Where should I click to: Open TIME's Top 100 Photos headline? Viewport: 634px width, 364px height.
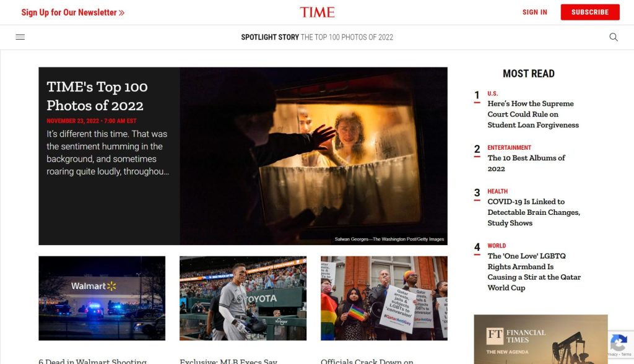[97, 96]
